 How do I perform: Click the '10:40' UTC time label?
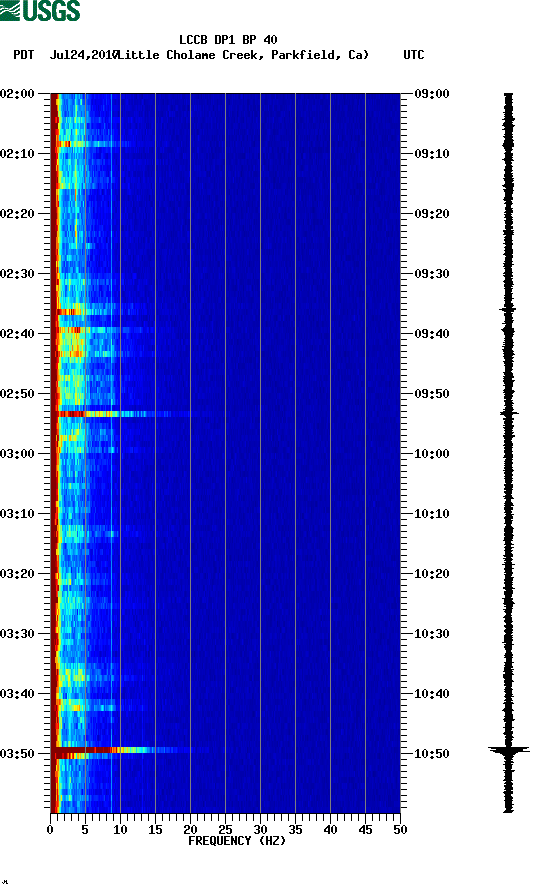tap(432, 693)
